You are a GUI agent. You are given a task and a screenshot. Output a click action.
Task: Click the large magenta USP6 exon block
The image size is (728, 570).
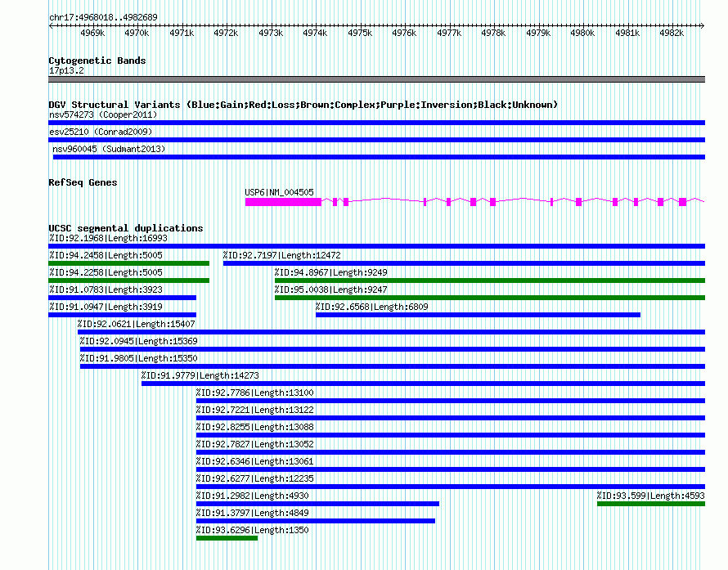283,202
